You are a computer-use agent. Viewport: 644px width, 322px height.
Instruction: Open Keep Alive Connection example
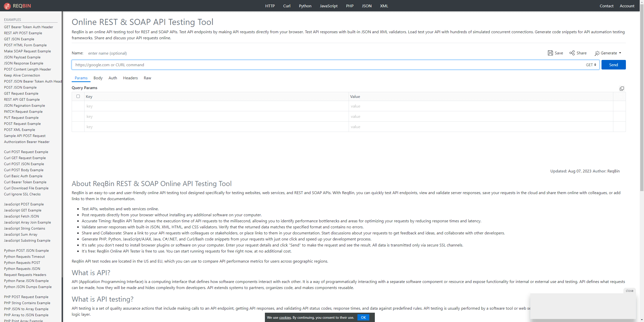tap(22, 75)
